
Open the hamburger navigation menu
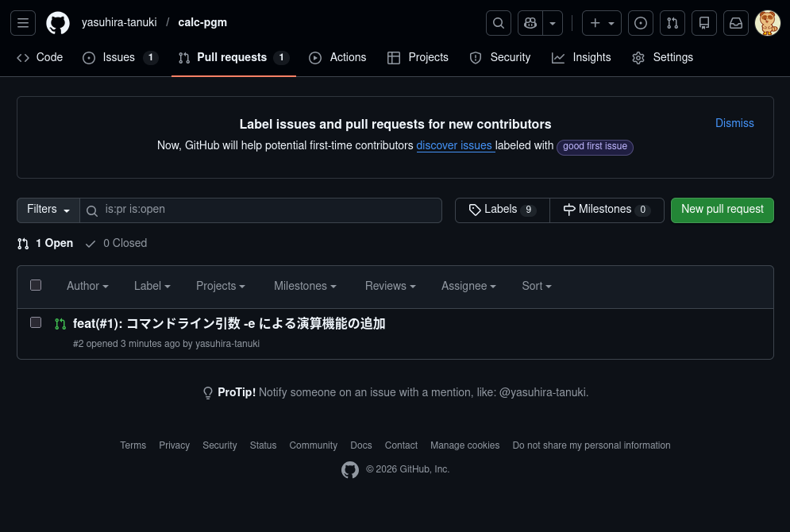23,23
